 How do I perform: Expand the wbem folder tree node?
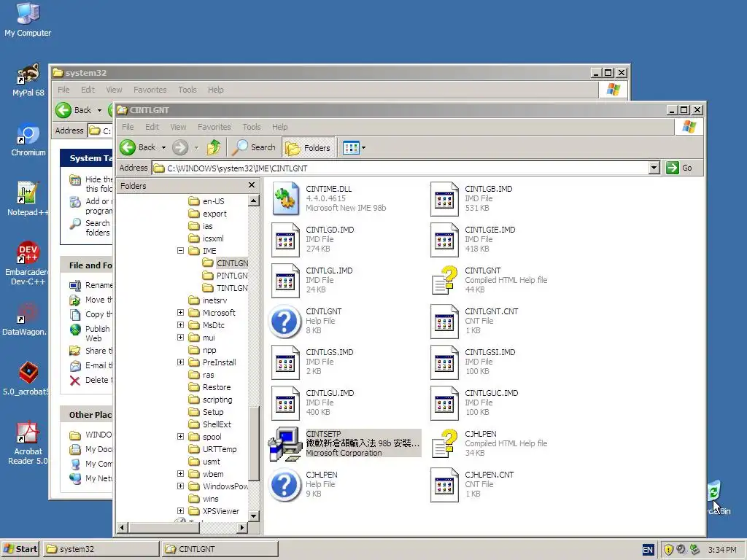click(x=181, y=474)
